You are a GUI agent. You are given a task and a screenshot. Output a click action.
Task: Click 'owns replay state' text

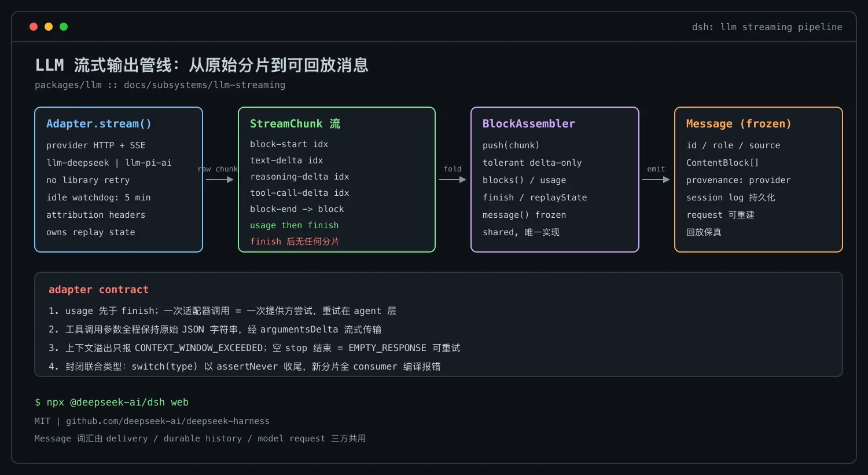pyautogui.click(x=91, y=232)
